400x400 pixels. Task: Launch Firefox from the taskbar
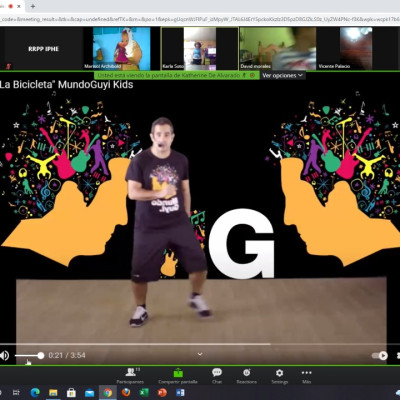126,393
